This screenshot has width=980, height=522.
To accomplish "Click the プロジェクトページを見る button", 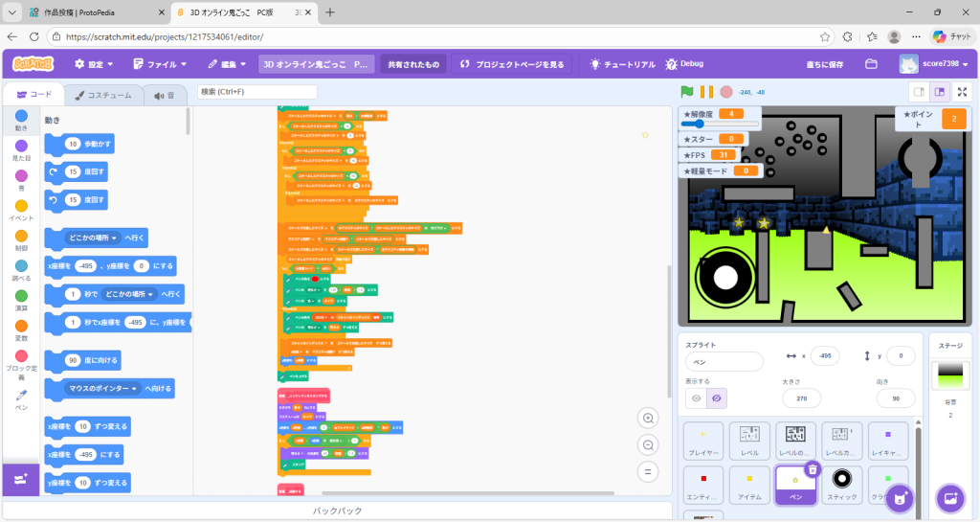I will (513, 64).
